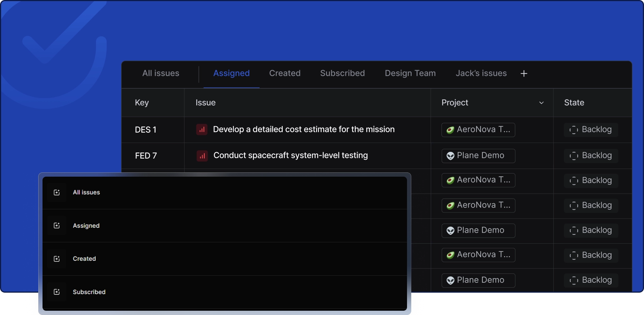Click the plus icon to add a view
The width and height of the screenshot is (644, 315).
(x=524, y=73)
